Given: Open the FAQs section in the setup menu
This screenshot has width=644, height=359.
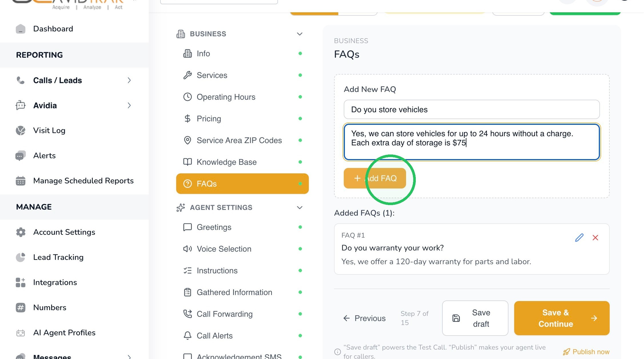Looking at the screenshot, I should pyautogui.click(x=242, y=184).
